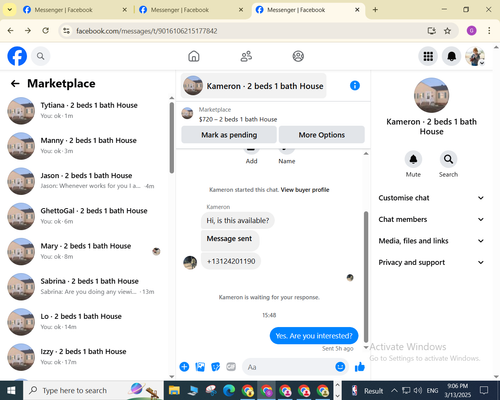The height and width of the screenshot is (400, 500).
Task: Open Mary conversation
Action: tap(87, 251)
